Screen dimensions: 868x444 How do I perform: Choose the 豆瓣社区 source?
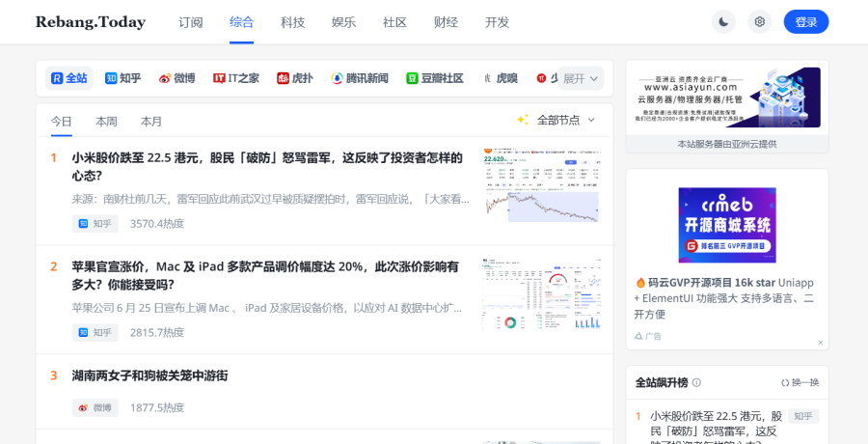click(435, 78)
